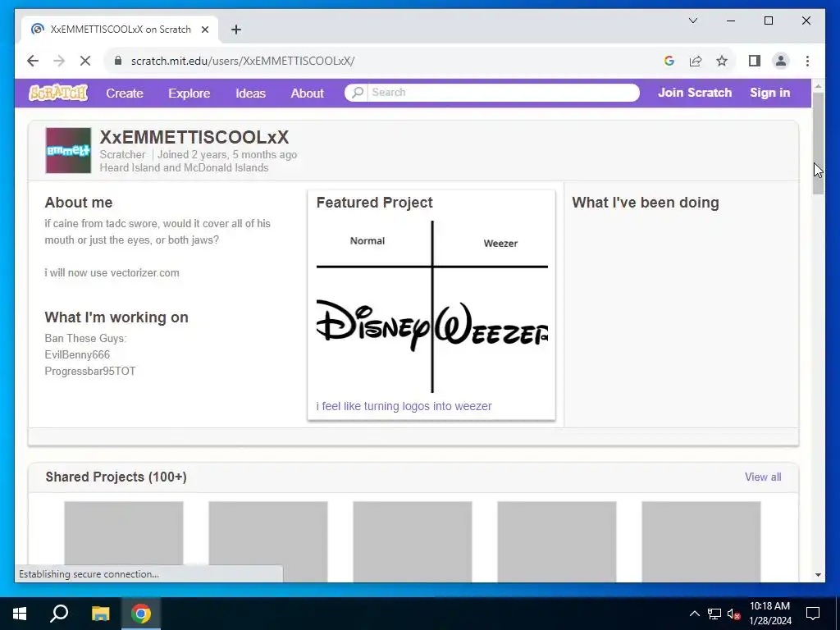This screenshot has width=840, height=630.
Task: Select the XxEMMETTISCOOLxX on Scratch tab
Action: point(121,30)
